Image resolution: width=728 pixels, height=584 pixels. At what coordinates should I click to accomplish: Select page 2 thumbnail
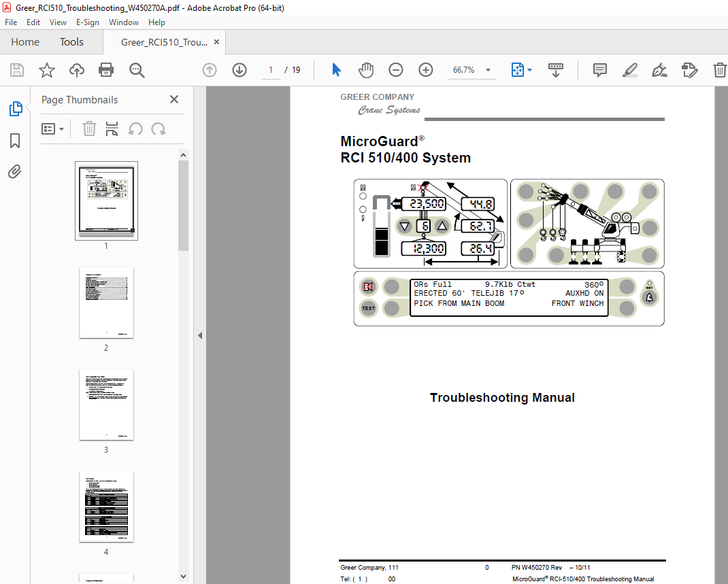point(106,303)
